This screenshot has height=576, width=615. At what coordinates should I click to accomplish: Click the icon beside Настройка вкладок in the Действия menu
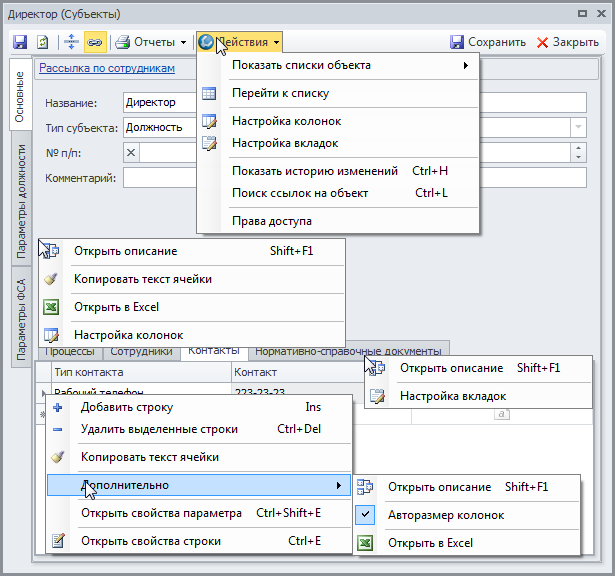[x=209, y=143]
